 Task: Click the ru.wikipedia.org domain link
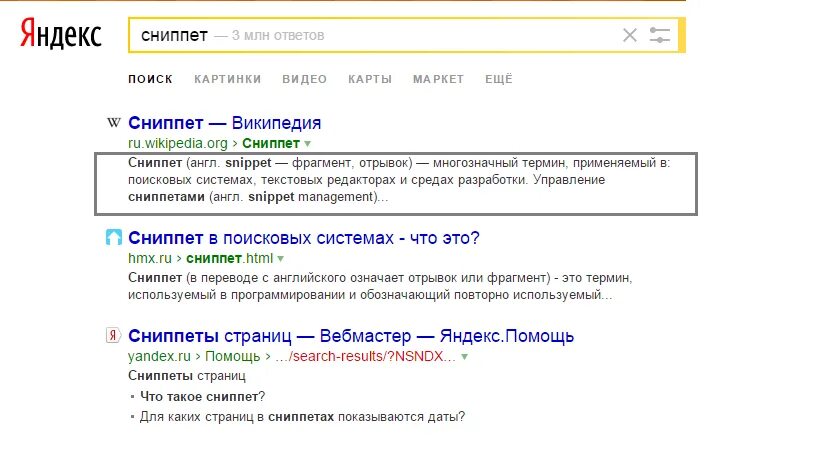[x=178, y=143]
